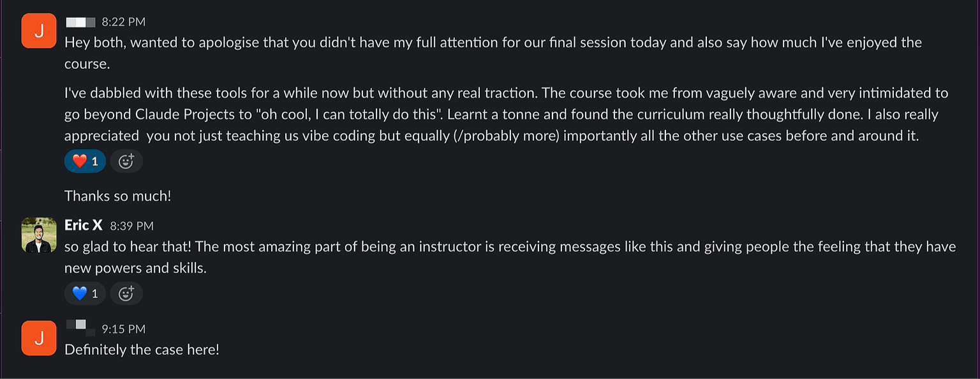
Task: Click the orange J avatar on the 8:22 PM message
Action: tap(39, 31)
